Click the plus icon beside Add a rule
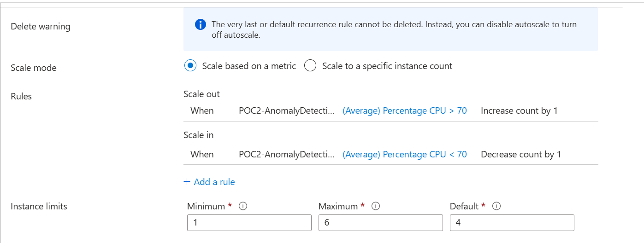This screenshot has width=644, height=243. pyautogui.click(x=187, y=182)
